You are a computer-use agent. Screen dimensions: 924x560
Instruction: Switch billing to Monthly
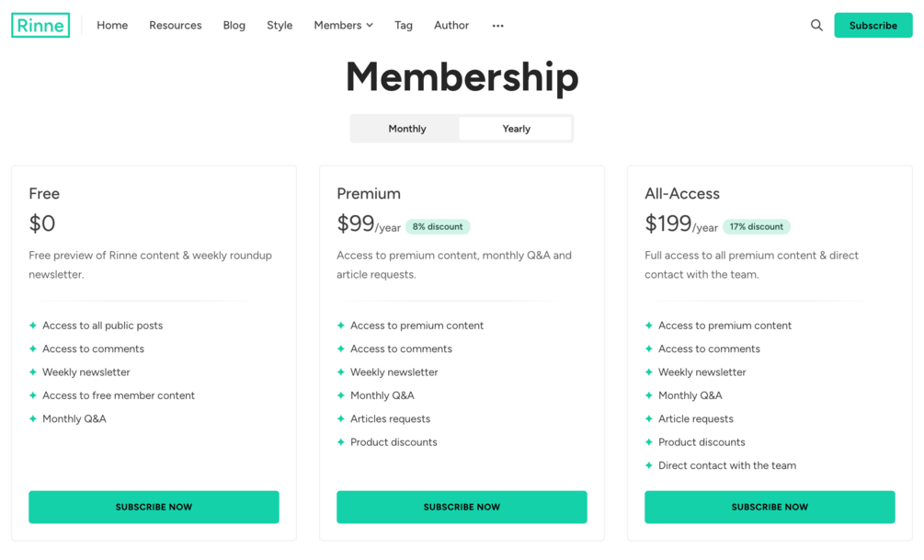pyautogui.click(x=406, y=129)
